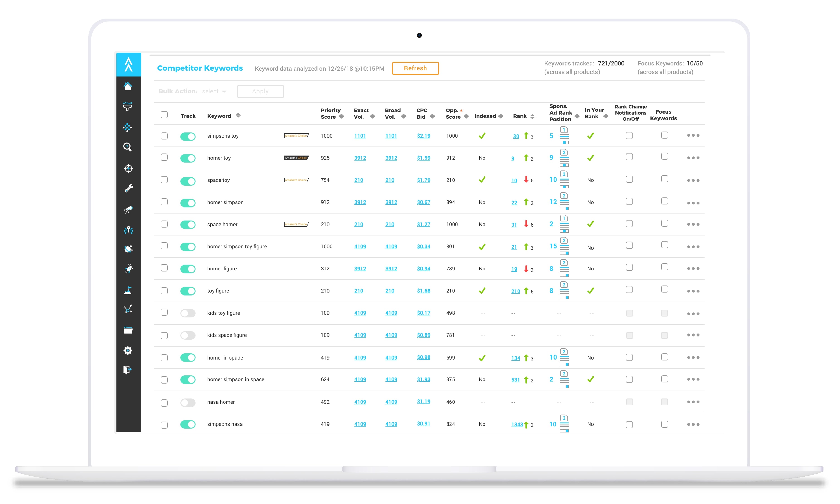The height and width of the screenshot is (504, 840).
Task: Click the crosshair target sidebar icon
Action: tap(128, 168)
